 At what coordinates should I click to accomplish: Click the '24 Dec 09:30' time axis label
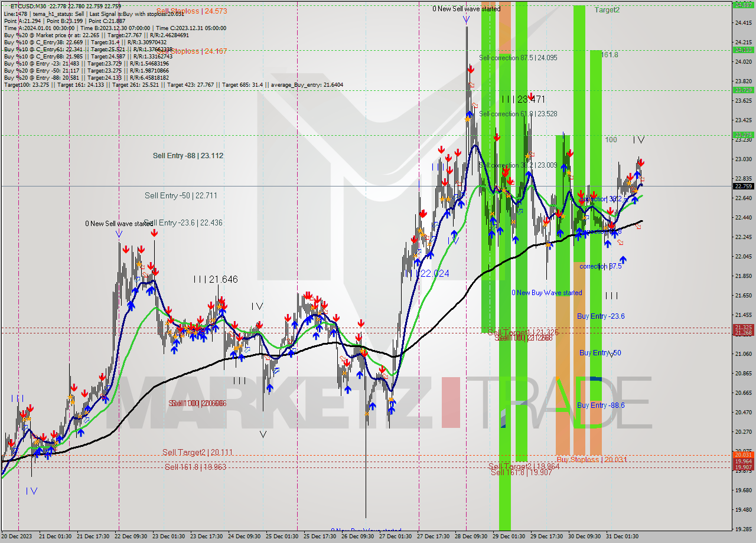[x=243, y=537]
